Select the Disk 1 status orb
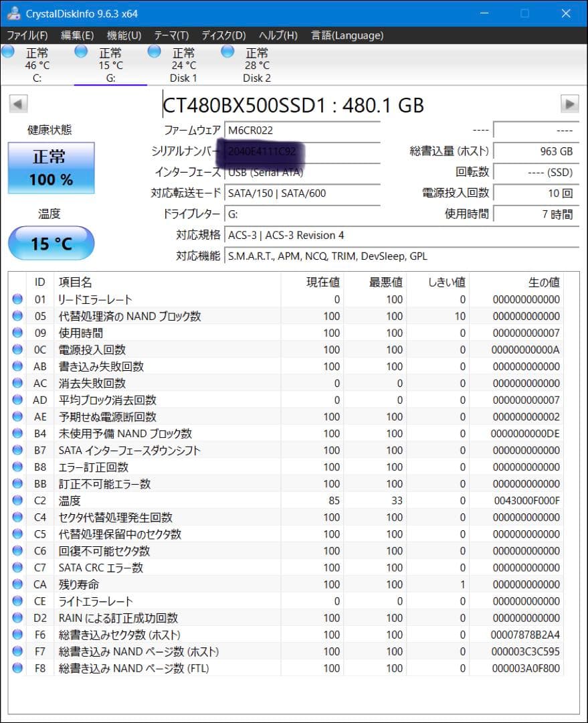Image resolution: width=588 pixels, height=723 pixels. [x=155, y=52]
